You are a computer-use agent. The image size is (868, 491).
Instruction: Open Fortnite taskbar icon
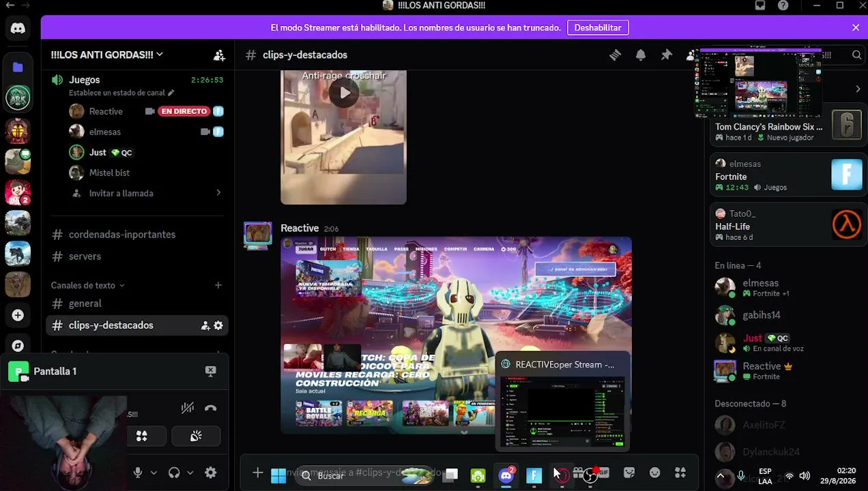(x=534, y=475)
